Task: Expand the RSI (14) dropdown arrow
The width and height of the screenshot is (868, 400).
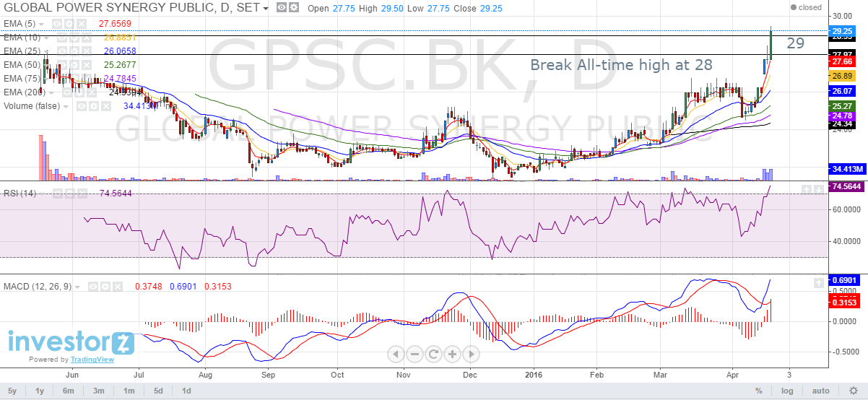Action: (42, 194)
